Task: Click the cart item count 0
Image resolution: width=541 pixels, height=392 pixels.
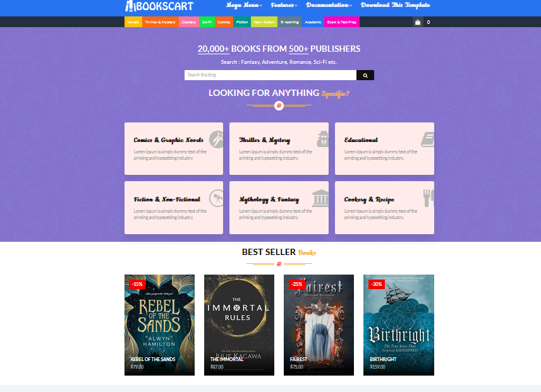Action: [429, 22]
